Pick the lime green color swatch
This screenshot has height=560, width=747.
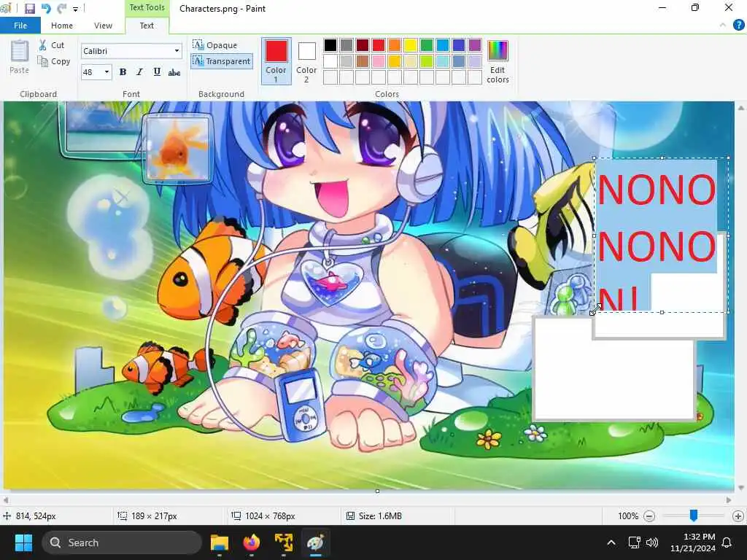pos(427,61)
